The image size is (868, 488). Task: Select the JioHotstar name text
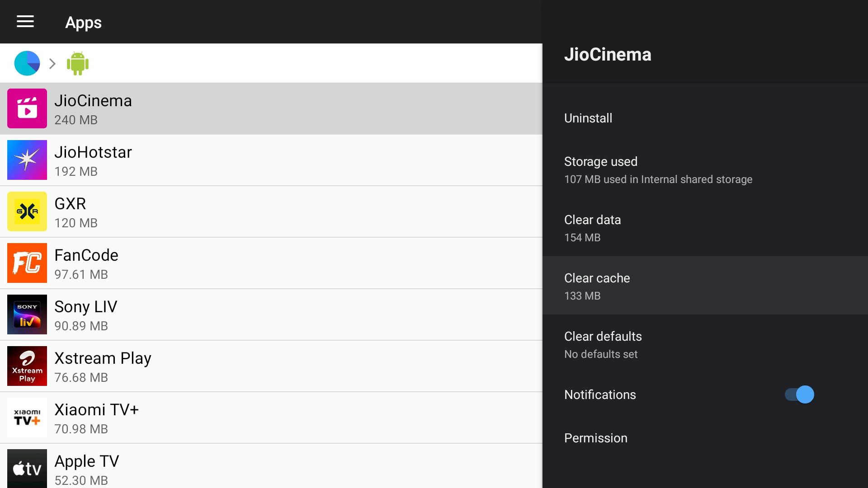[x=93, y=152]
